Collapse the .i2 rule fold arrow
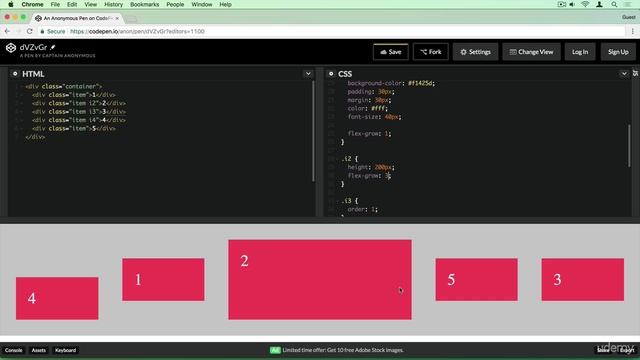Screen dimensions: 640x360 [337, 159]
